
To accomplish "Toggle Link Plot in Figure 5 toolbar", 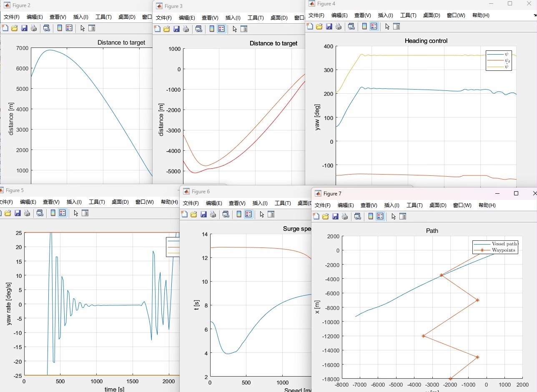I will [x=40, y=213].
